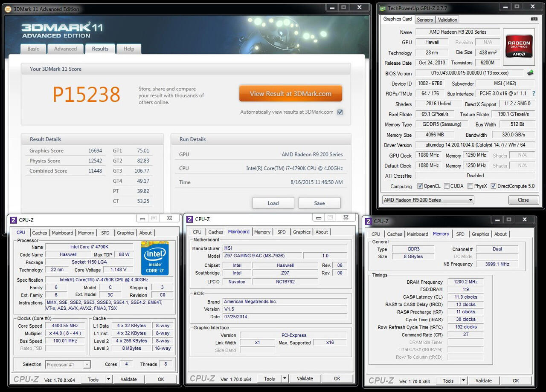Click the Radeon Graphics logo in GPU-Z

pyautogui.click(x=519, y=46)
